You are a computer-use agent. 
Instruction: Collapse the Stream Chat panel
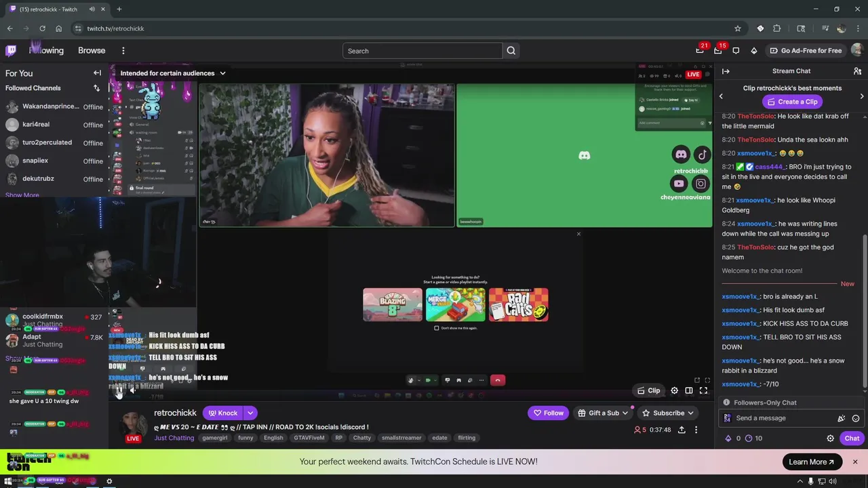tap(726, 71)
